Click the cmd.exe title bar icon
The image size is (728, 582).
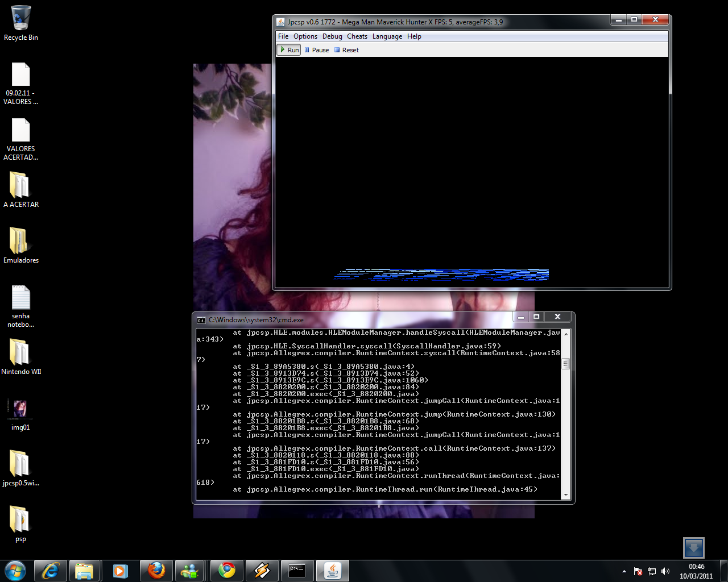tap(201, 320)
